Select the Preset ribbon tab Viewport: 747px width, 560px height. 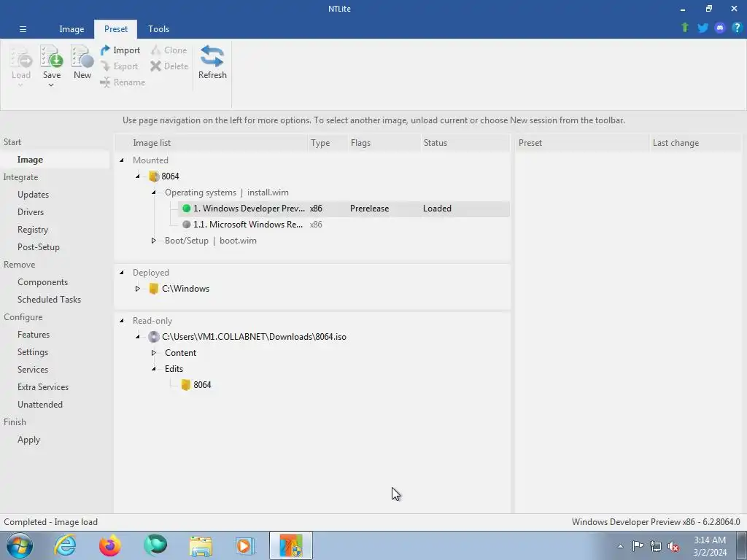pyautogui.click(x=116, y=29)
